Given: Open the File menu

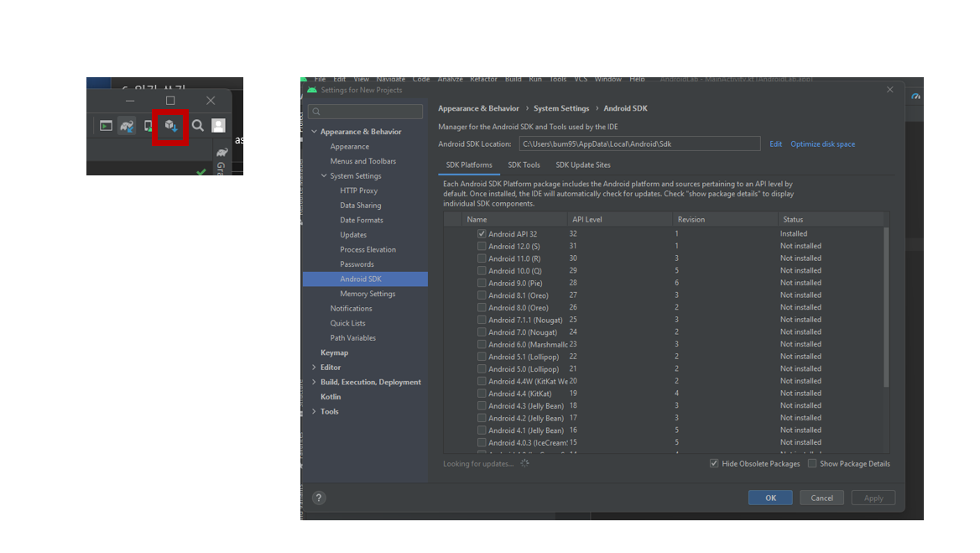Looking at the screenshot, I should (x=320, y=80).
